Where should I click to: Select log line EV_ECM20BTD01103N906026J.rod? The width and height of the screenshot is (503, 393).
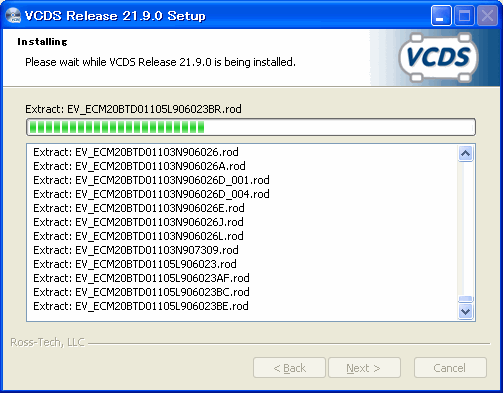click(138, 222)
